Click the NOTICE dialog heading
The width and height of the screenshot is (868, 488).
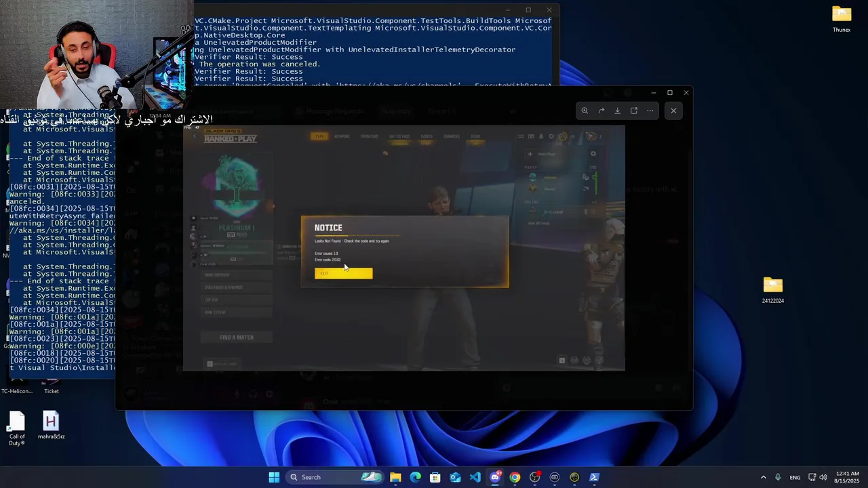click(328, 228)
